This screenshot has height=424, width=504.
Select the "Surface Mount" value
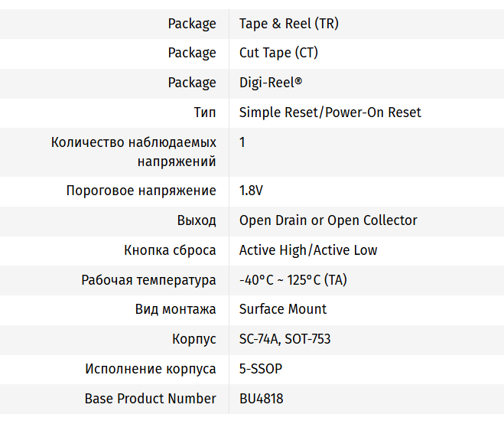(283, 309)
